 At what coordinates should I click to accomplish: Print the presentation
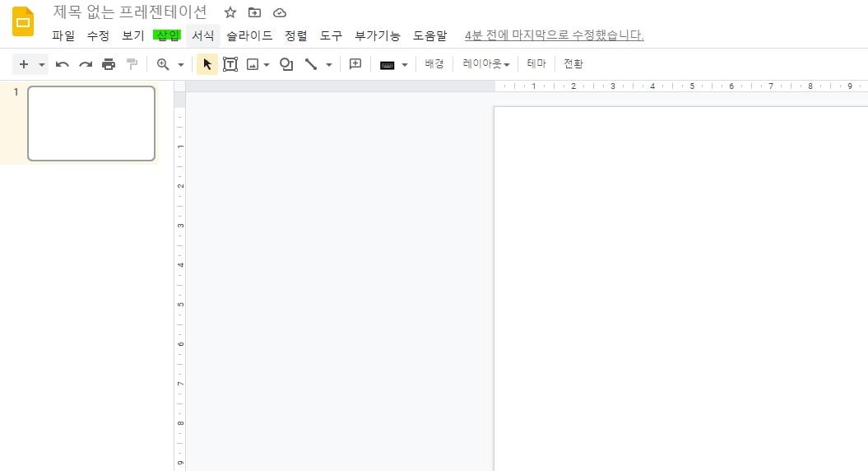(x=109, y=64)
